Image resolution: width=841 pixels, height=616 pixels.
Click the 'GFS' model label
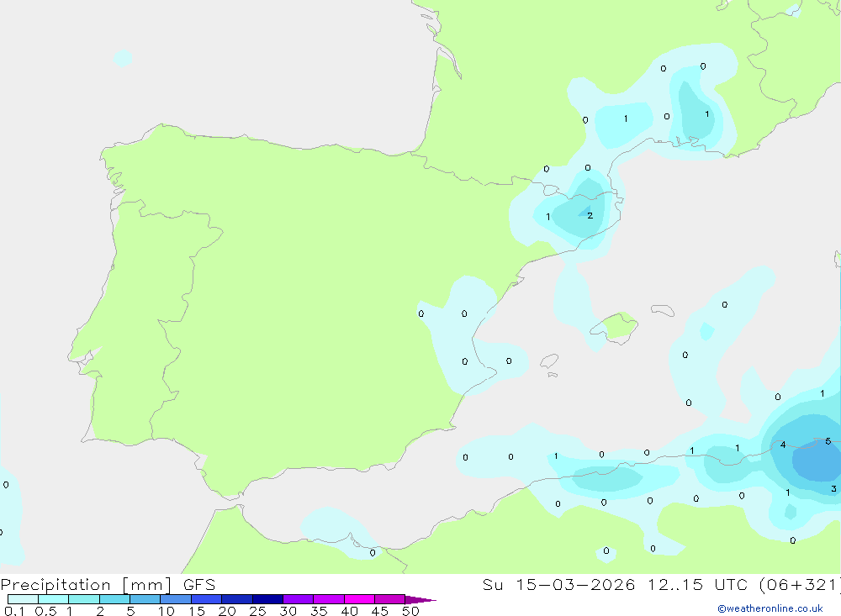tap(199, 585)
